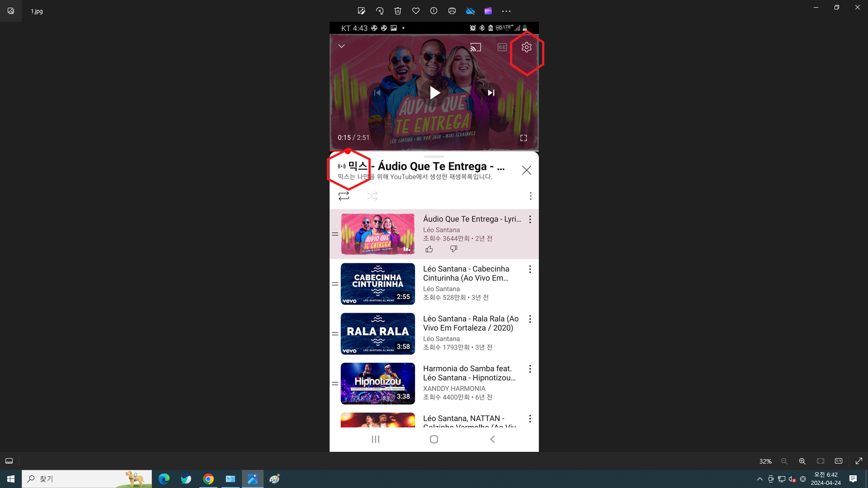Show hidden system tray icons
Screen dimensions: 868x488
click(x=760, y=479)
